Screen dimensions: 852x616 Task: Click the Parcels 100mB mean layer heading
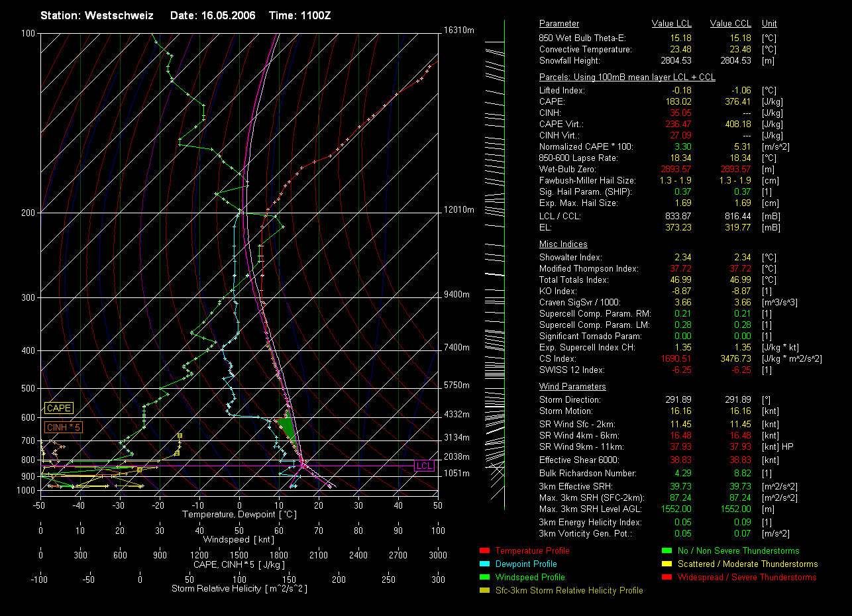coord(627,77)
